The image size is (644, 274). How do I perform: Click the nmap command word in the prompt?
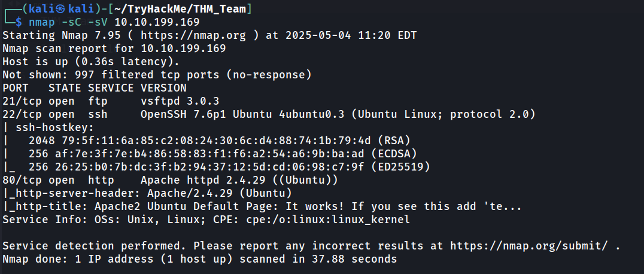point(42,22)
